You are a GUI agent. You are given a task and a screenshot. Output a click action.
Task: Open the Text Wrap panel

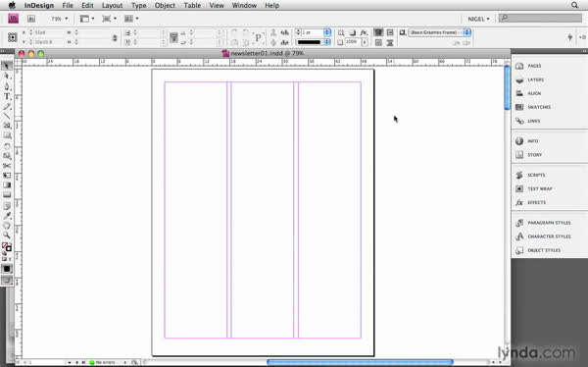pyautogui.click(x=534, y=188)
